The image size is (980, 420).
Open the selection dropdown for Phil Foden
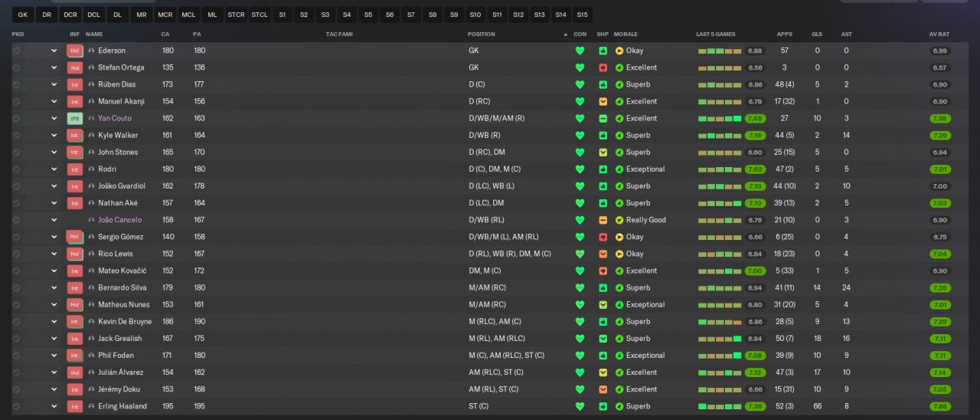(54, 355)
